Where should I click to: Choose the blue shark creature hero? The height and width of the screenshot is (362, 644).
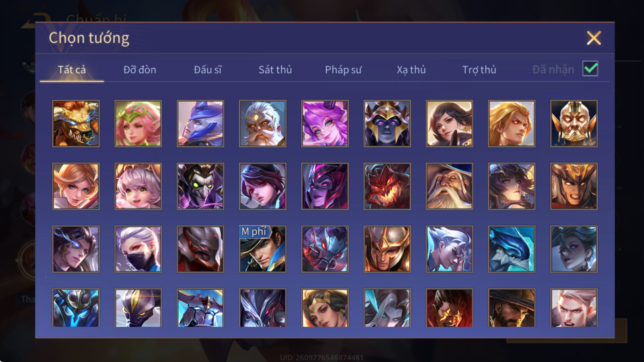coord(512,249)
